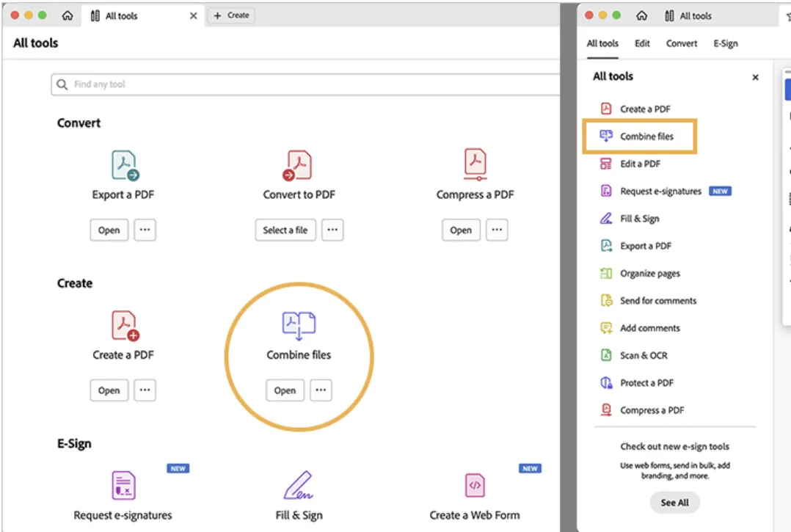Click Select a file under Convert to PDF
The height and width of the screenshot is (532, 791).
click(285, 230)
